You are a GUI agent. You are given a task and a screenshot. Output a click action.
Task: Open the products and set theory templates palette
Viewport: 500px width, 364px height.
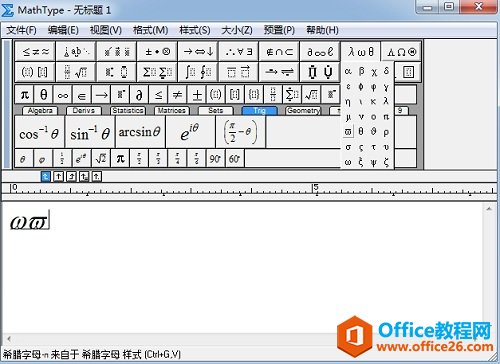(x=320, y=72)
